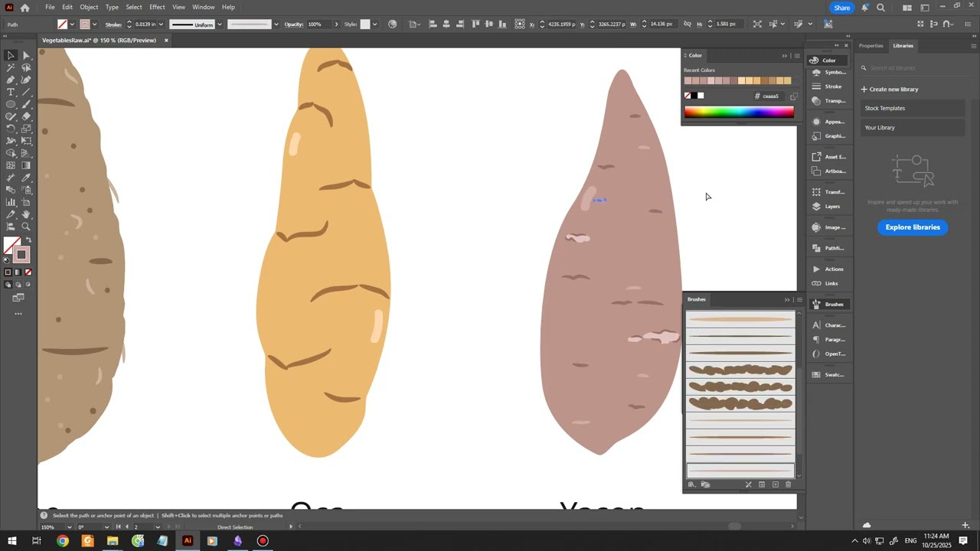Expand the stroke weight dropdown

[x=161, y=24]
